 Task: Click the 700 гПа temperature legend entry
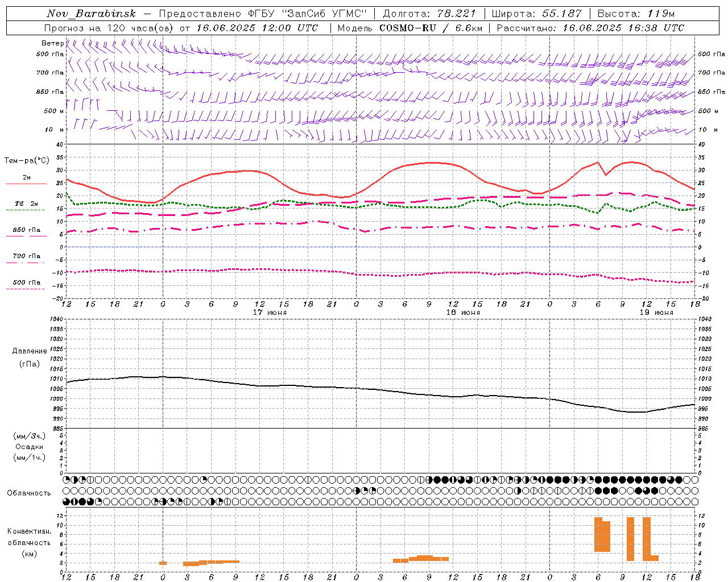(x=26, y=256)
